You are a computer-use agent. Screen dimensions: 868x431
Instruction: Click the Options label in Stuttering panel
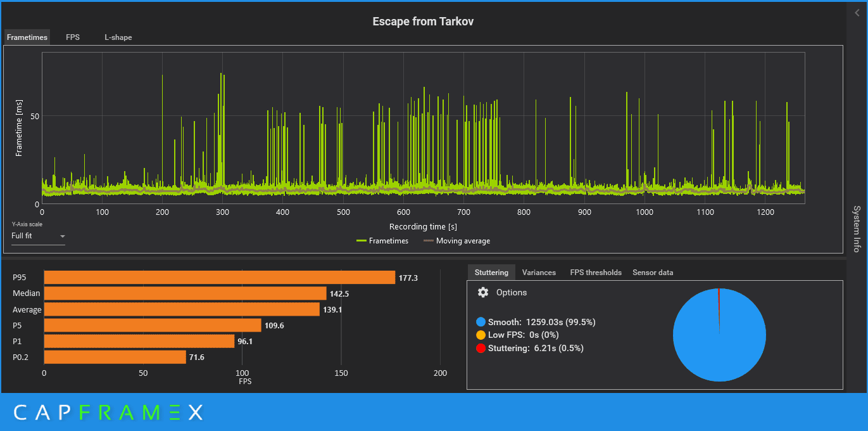coord(512,292)
